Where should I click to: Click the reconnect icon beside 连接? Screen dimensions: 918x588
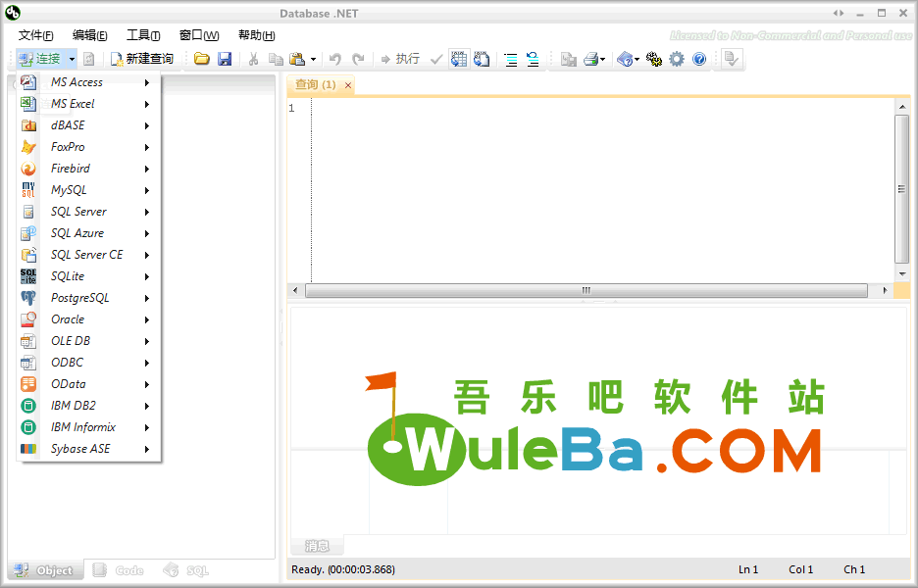(89, 59)
